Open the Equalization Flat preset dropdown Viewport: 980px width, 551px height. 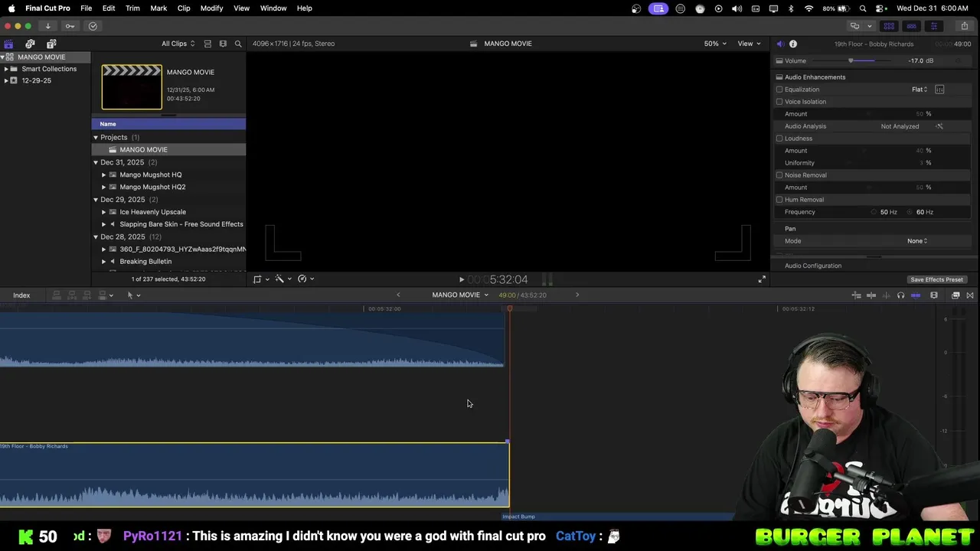tap(919, 90)
